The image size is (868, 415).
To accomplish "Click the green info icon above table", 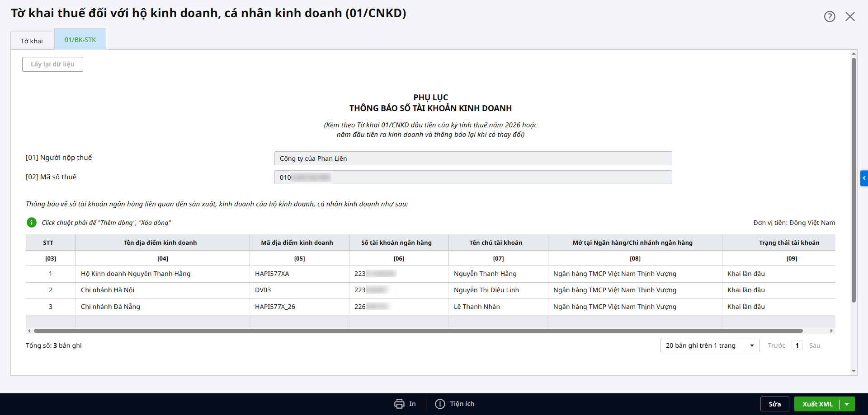I will [x=32, y=223].
